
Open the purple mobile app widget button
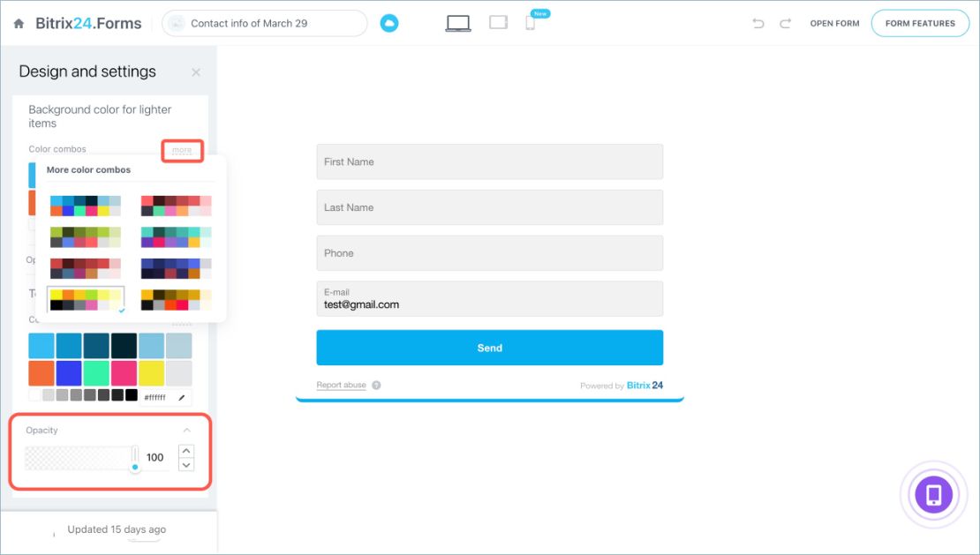tap(934, 494)
